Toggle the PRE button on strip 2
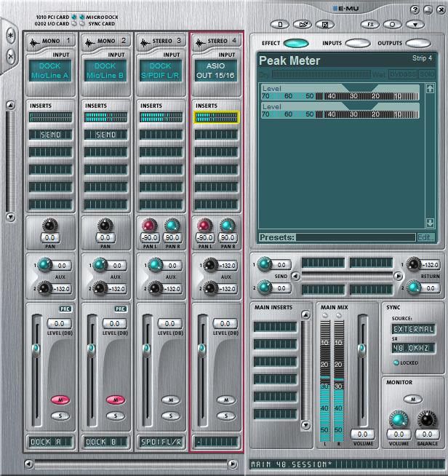448x476 pixels. pos(121,309)
